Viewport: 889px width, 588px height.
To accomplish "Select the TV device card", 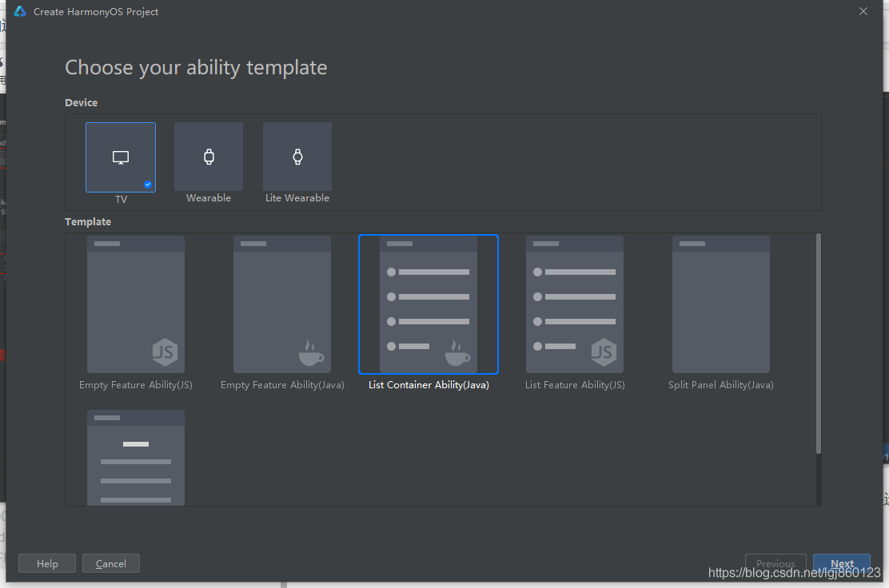I will click(121, 157).
